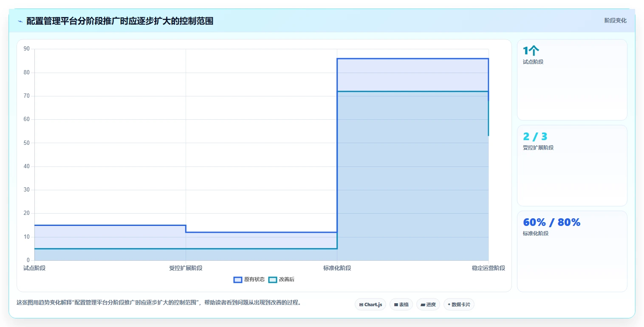Click the y-axis value 10
Screen dimensions: 644x327
pos(27,237)
